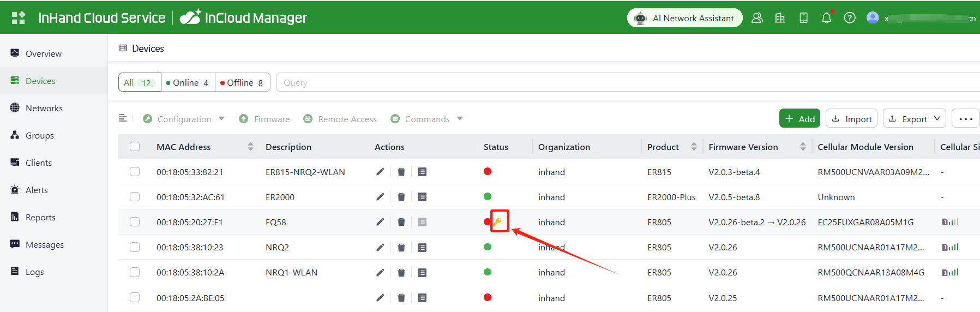The height and width of the screenshot is (312, 980).
Task: Click the notification bell icon
Action: (826, 18)
